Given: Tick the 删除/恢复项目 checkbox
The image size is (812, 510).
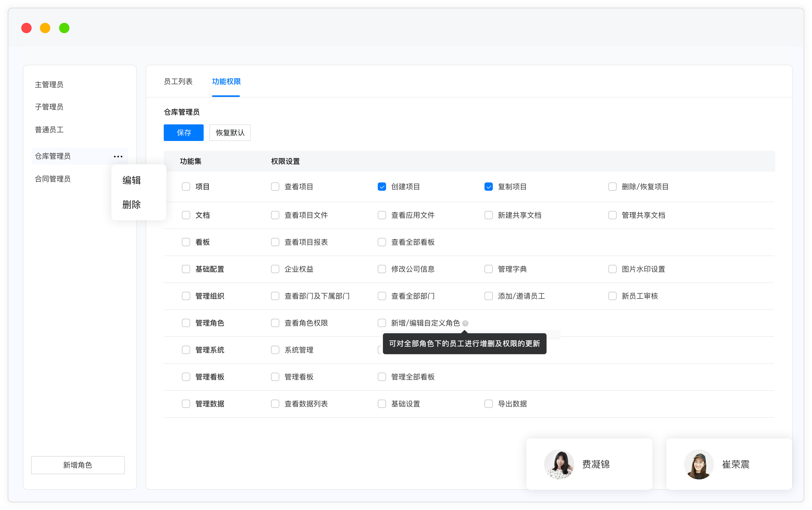Looking at the screenshot, I should [612, 187].
